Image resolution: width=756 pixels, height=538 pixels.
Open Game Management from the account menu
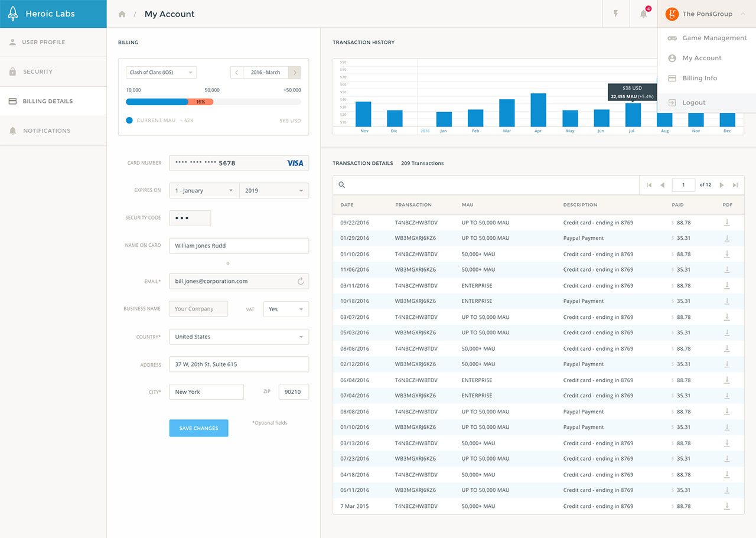coord(714,38)
